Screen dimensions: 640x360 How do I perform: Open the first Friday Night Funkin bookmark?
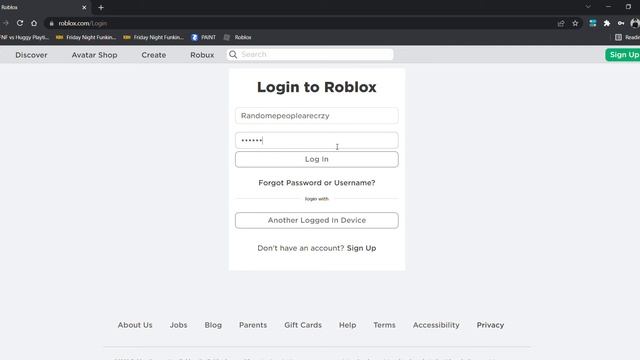pyautogui.click(x=86, y=37)
